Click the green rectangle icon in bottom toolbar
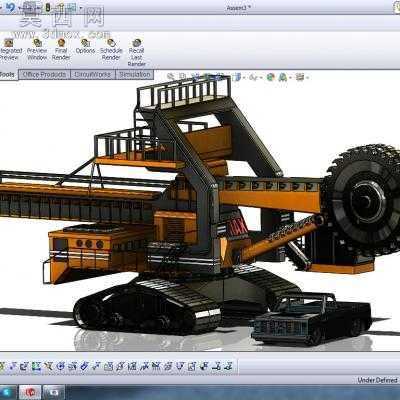Screen dimensions: 400x400 36,367
